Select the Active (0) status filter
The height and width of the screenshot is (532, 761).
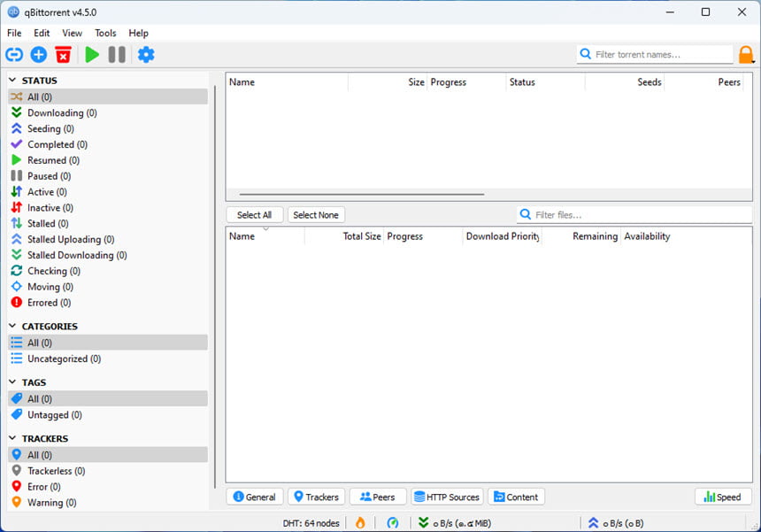(108, 192)
